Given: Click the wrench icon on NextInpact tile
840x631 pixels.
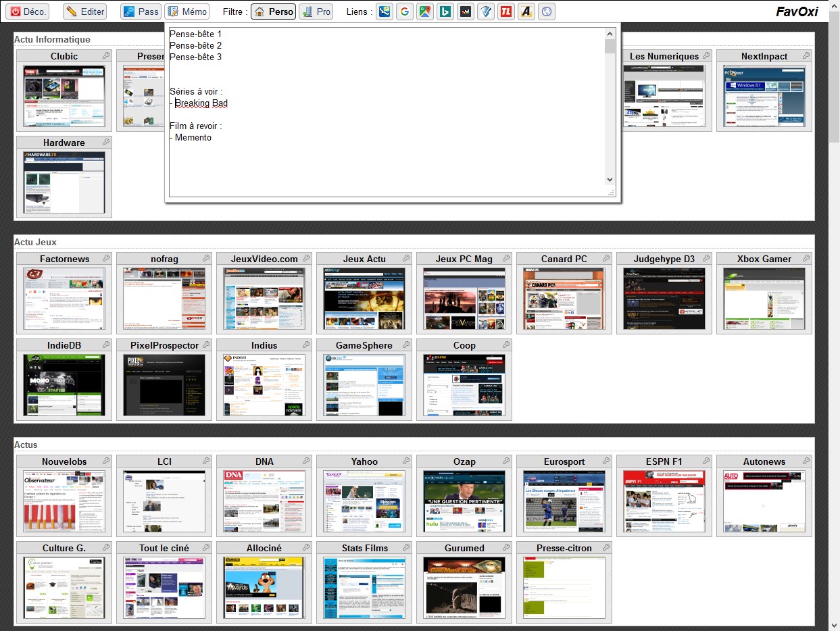Looking at the screenshot, I should (x=806, y=56).
